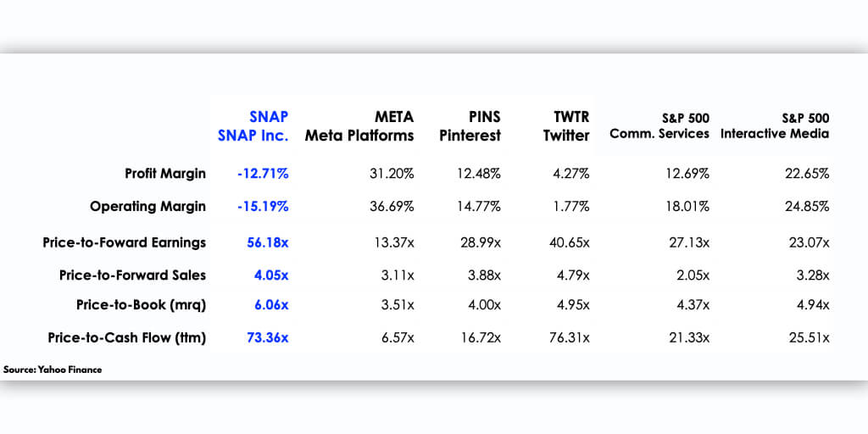
Task: Select the S&P 500 Interactive Media header
Action: click(775, 126)
